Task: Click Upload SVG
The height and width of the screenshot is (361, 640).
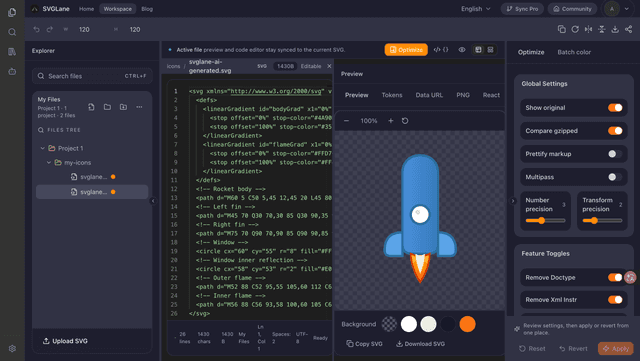Action: point(65,341)
